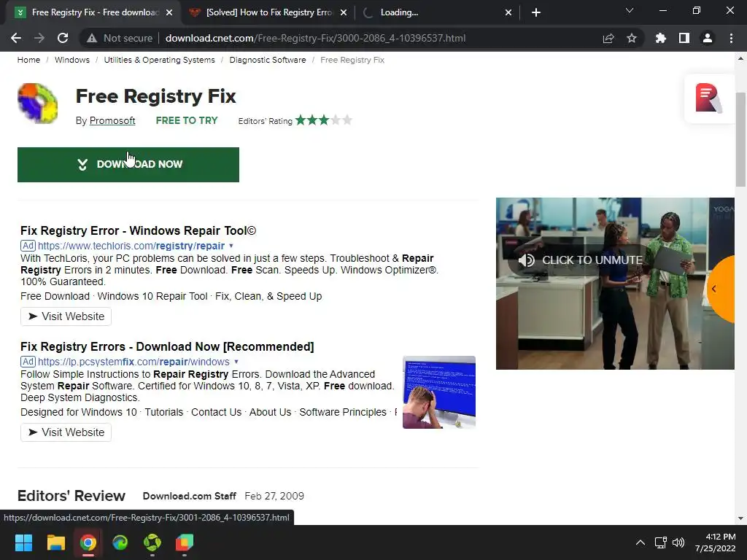Click the address bar URL
The image size is (747, 560).
(315, 38)
